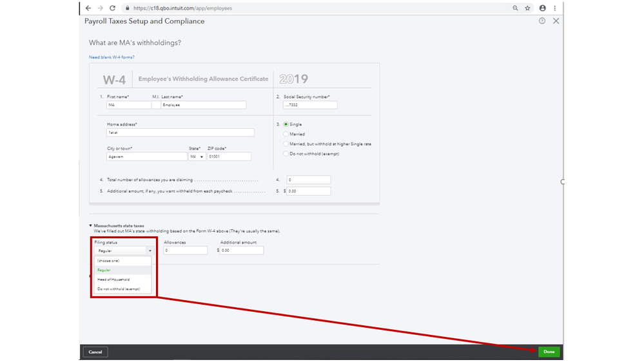
Task: Click the Last name field
Action: click(x=204, y=105)
